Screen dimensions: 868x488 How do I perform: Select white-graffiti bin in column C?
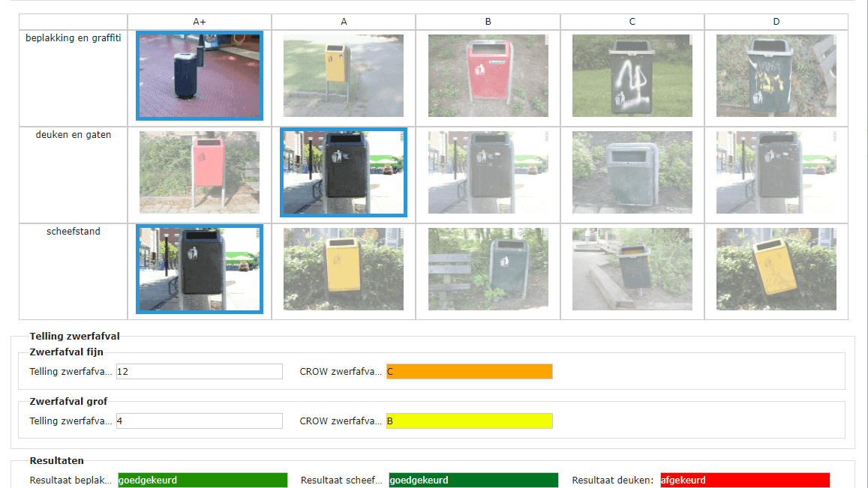632,76
